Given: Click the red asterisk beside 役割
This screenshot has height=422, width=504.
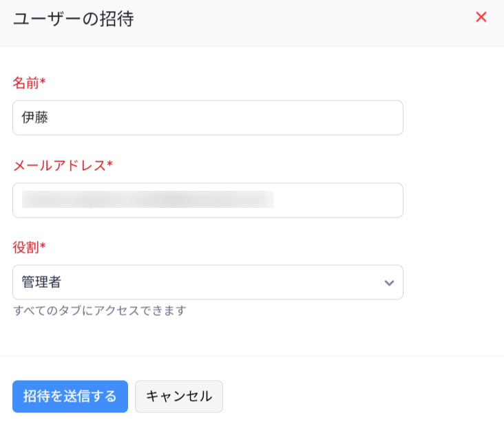Looking at the screenshot, I should coord(43,246).
